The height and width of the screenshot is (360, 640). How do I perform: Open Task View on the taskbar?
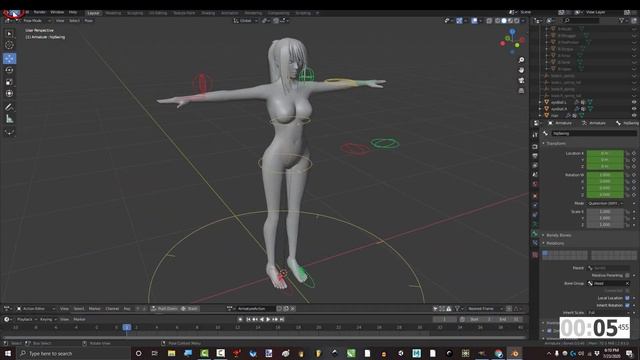155,353
